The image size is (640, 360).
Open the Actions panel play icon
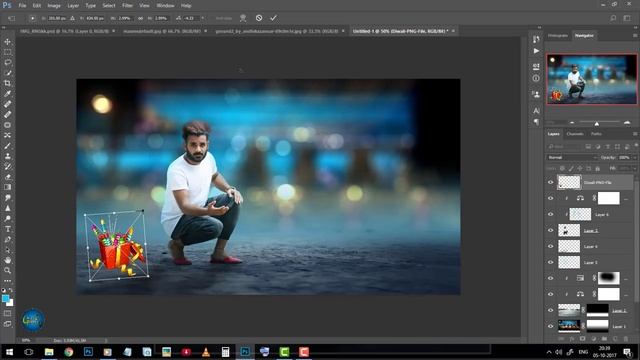(536, 51)
